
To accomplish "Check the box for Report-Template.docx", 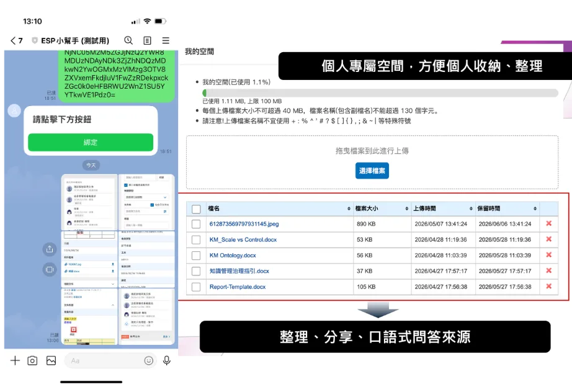I will [x=196, y=287].
